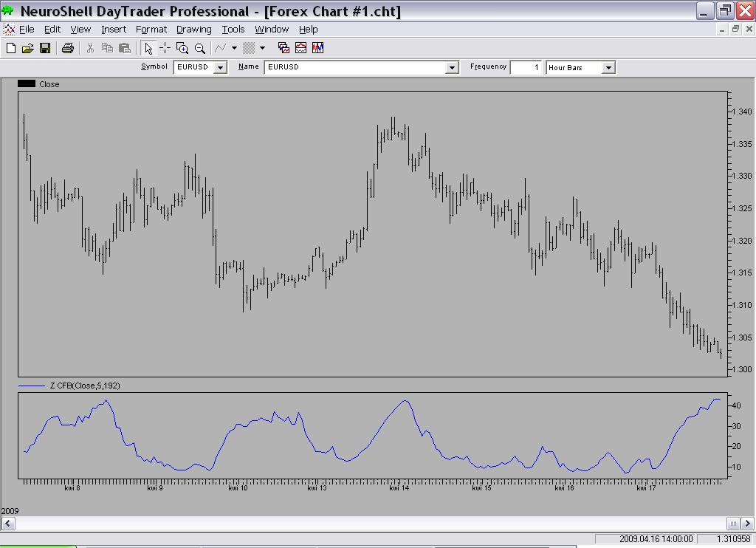Open the Help menu
This screenshot has width=756, height=548.
[x=308, y=30]
